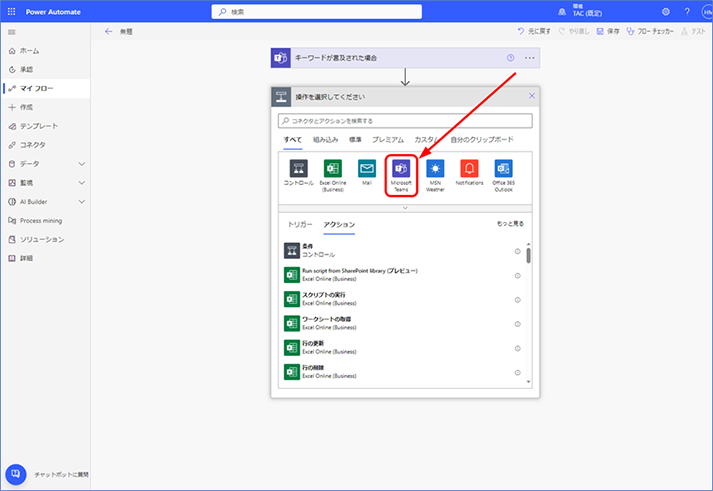Open the chatbot question button
The image size is (713, 491).
coord(15,474)
